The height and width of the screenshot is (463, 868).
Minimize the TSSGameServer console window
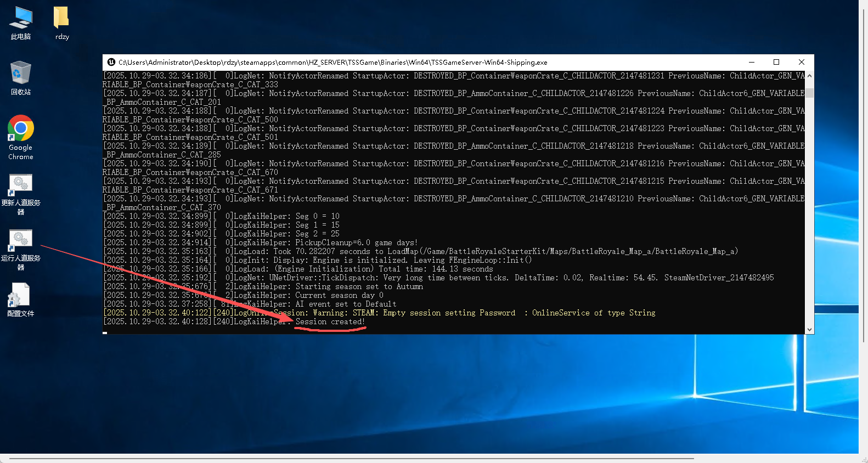click(752, 63)
